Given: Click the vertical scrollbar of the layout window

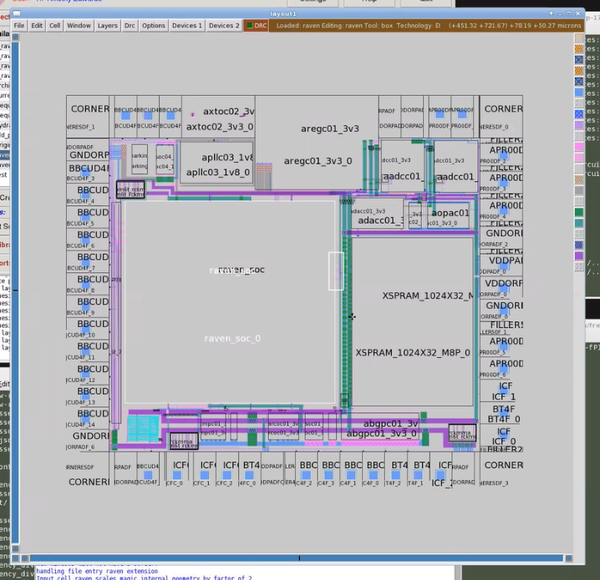Looking at the screenshot, I should point(15,293).
